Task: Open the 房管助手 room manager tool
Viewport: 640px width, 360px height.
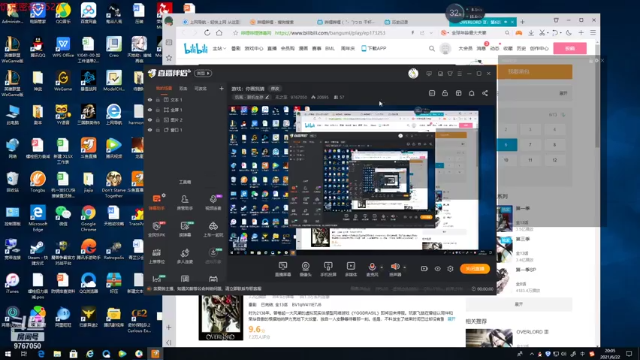Action: [x=184, y=202]
